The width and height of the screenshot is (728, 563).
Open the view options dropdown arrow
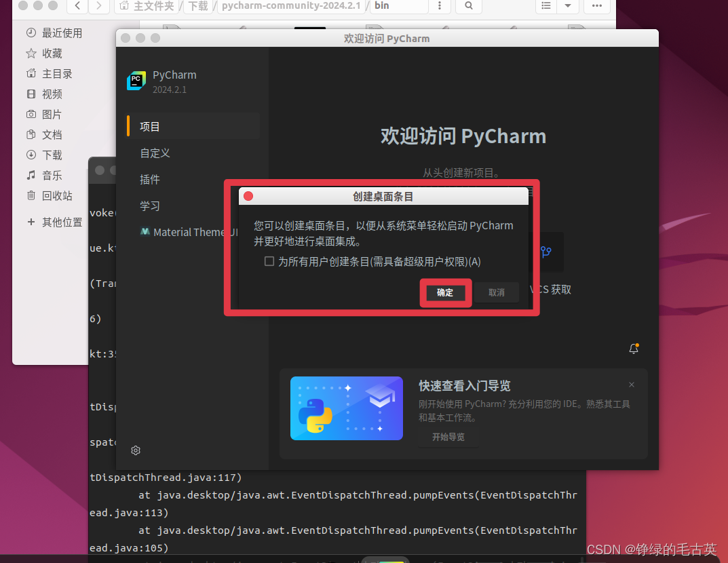tap(567, 5)
